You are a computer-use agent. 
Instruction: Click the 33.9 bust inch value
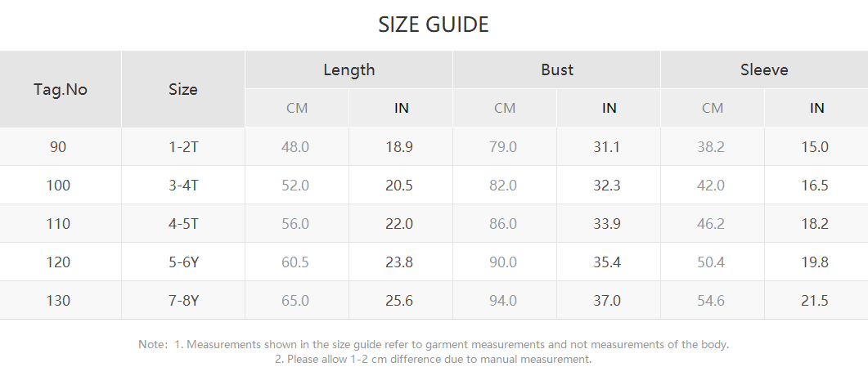coord(607,224)
